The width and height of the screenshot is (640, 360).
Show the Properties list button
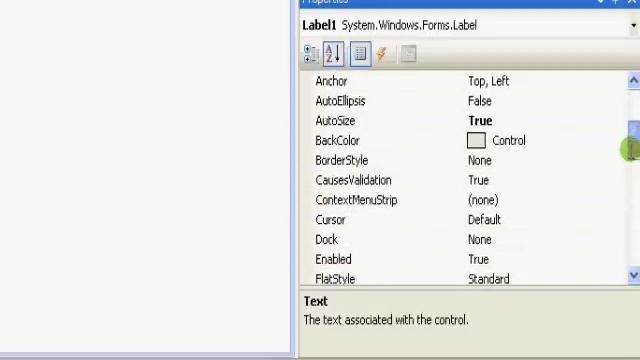click(x=360, y=54)
